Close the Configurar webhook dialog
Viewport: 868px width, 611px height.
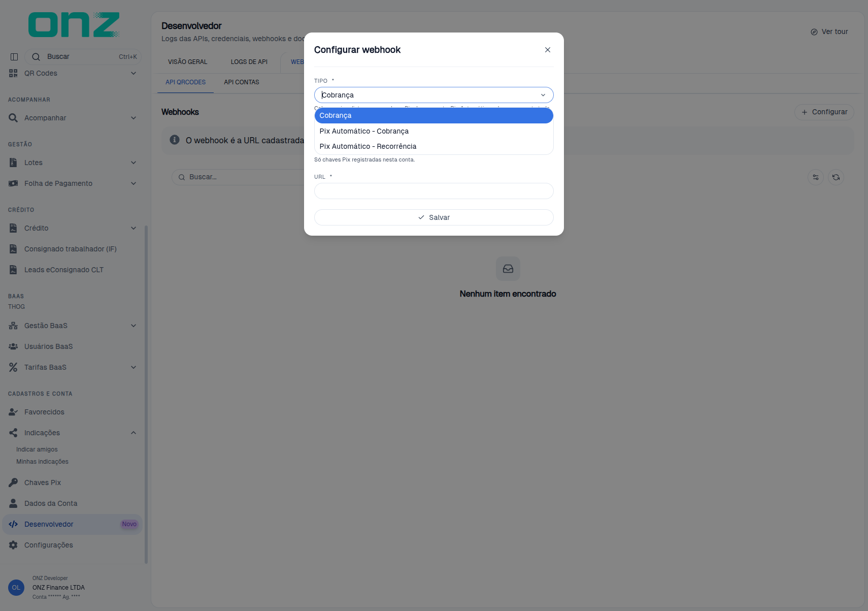pos(547,50)
